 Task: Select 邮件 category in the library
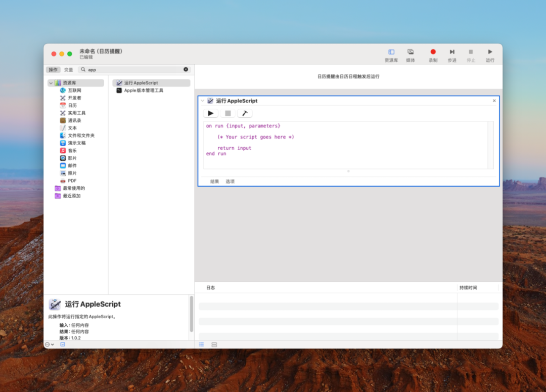pos(68,165)
